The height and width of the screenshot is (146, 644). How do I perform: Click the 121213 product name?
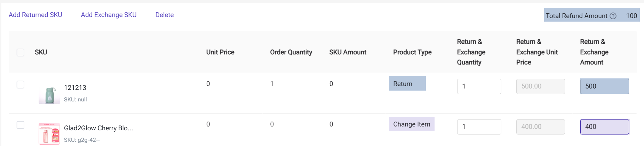[x=75, y=88]
